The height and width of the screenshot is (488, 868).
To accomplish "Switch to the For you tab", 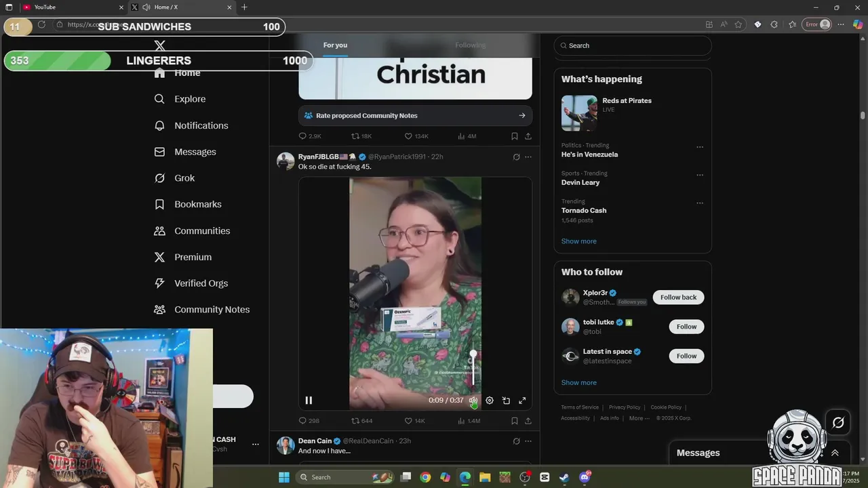I will (x=335, y=45).
